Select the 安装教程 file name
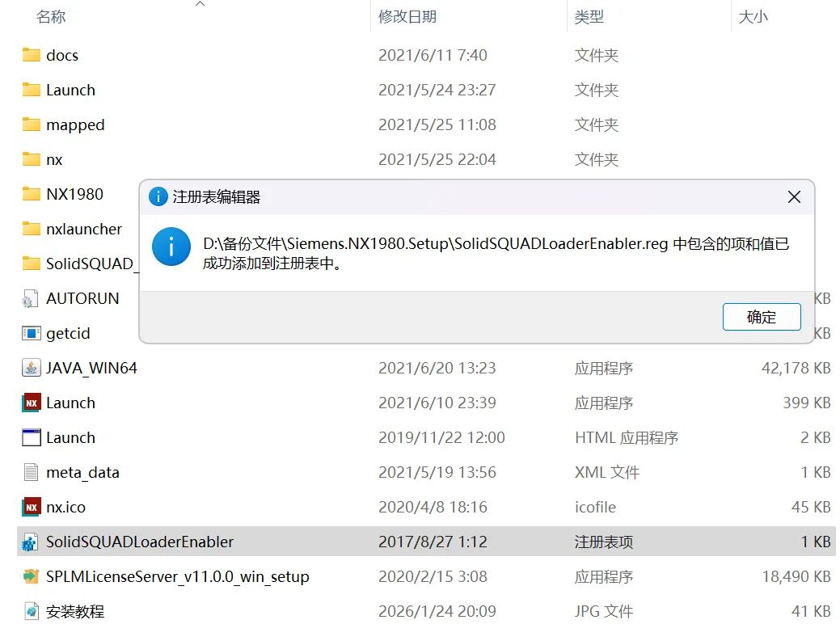This screenshot has height=641, width=840. (x=75, y=612)
